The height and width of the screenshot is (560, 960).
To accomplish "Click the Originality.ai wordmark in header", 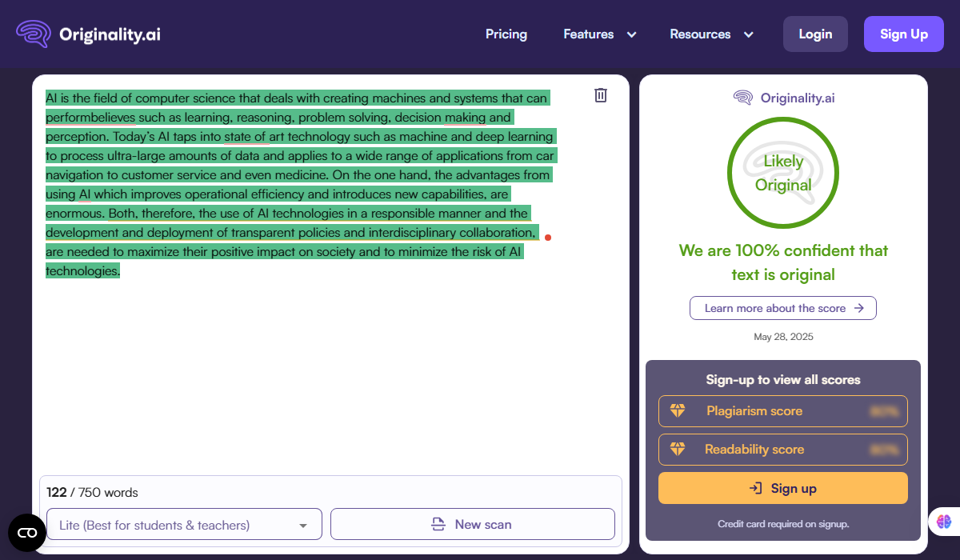I will click(110, 34).
